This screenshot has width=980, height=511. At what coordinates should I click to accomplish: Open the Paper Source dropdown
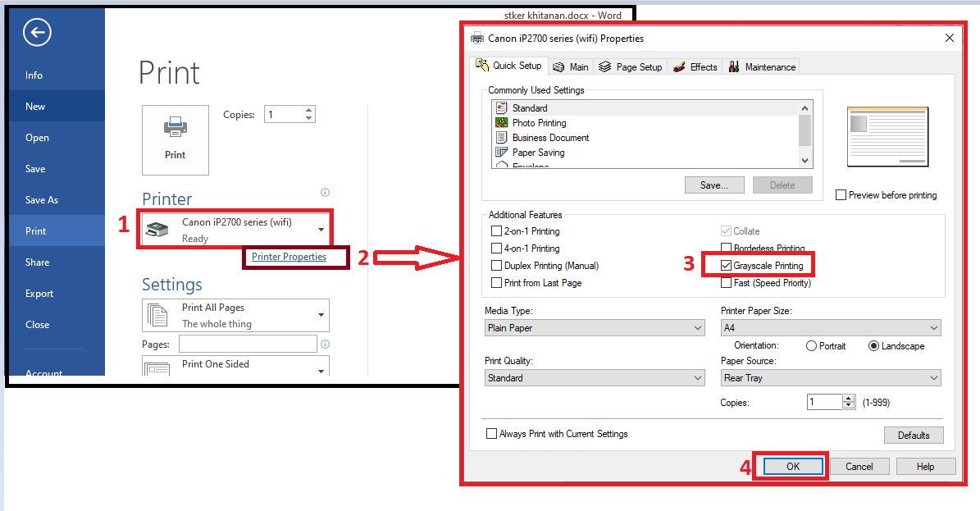[831, 378]
